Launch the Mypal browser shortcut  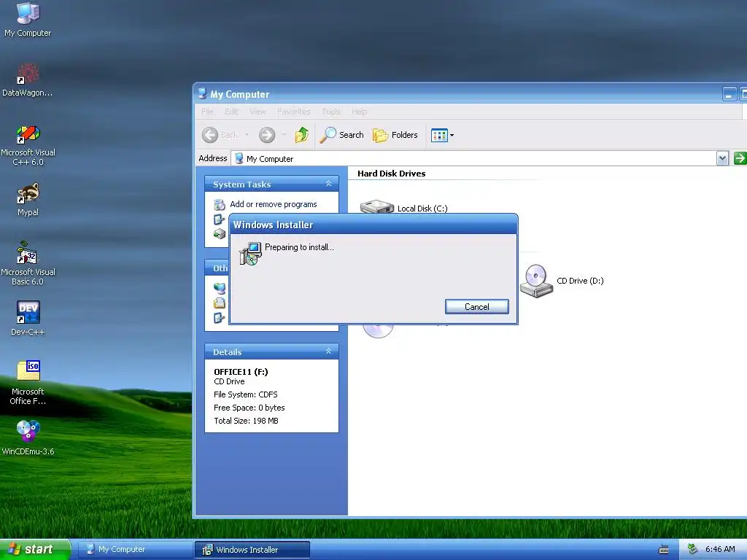click(x=28, y=200)
